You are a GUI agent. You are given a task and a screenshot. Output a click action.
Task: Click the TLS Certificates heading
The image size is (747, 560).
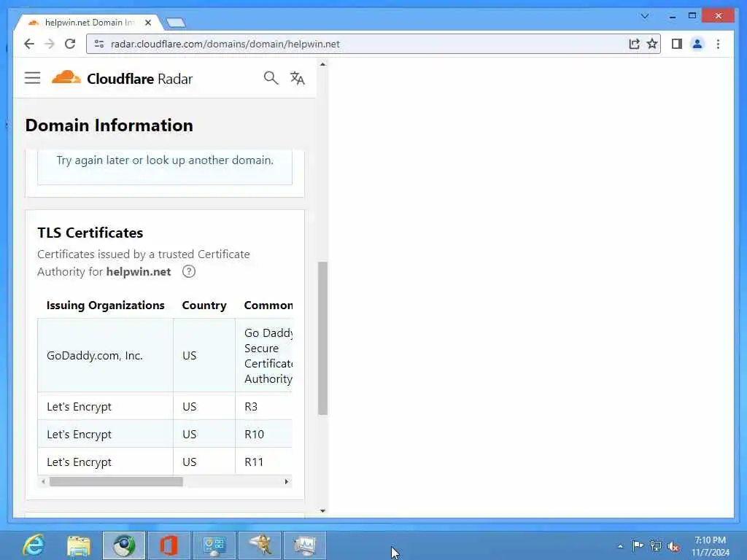(90, 233)
